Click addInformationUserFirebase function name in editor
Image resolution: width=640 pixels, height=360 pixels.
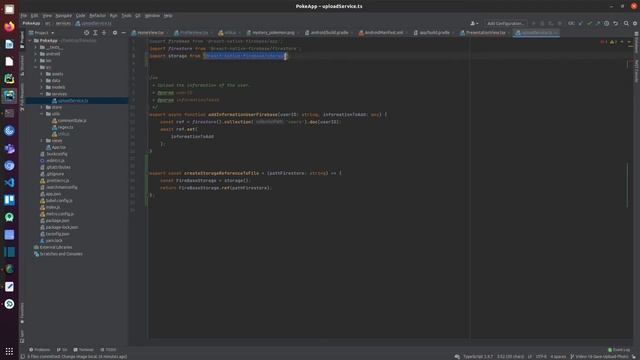[242, 115]
